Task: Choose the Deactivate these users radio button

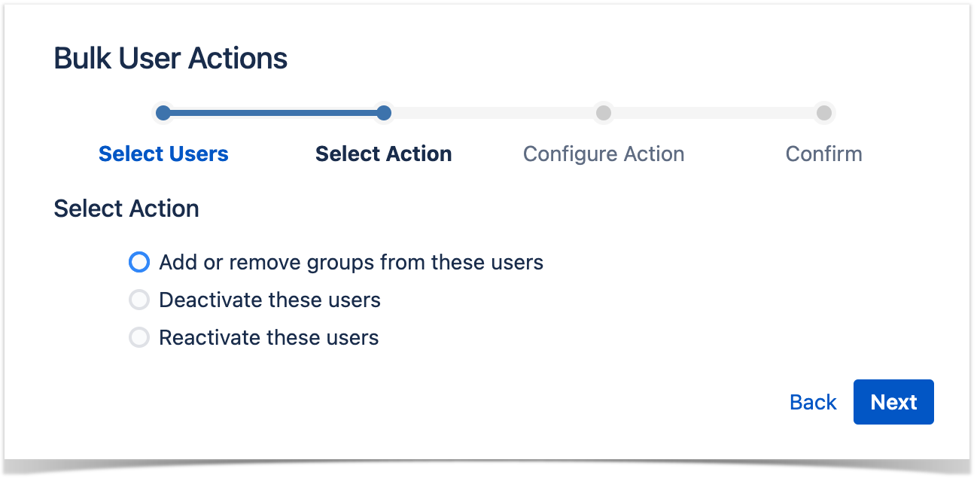Action: (139, 300)
